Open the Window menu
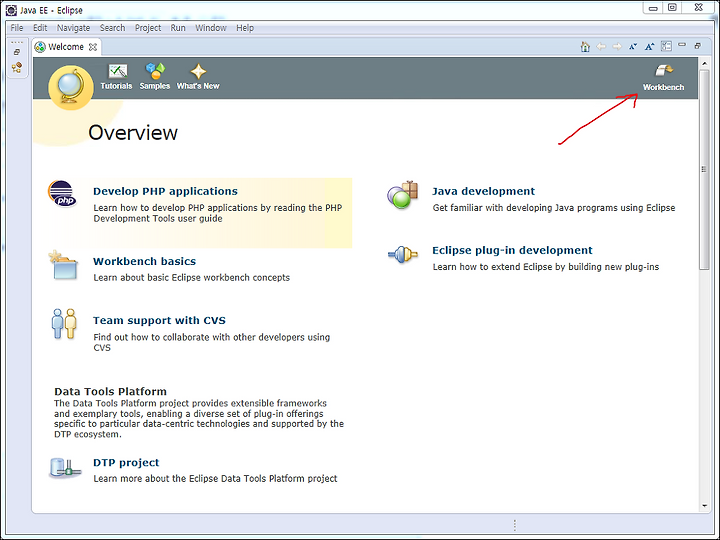720x540 pixels. click(x=211, y=28)
